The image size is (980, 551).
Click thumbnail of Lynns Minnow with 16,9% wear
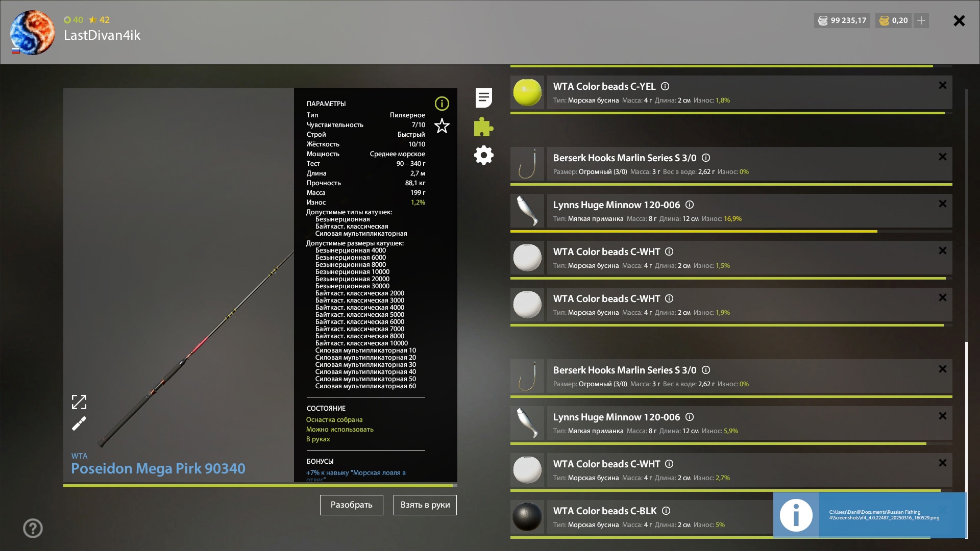coord(527,211)
